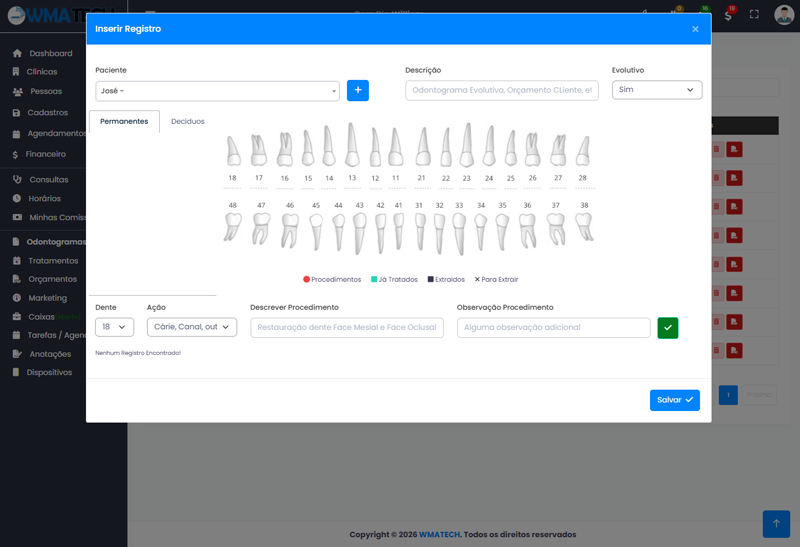The image size is (800, 547).
Task: Click the green checkmark add procedure button
Action: 668,328
